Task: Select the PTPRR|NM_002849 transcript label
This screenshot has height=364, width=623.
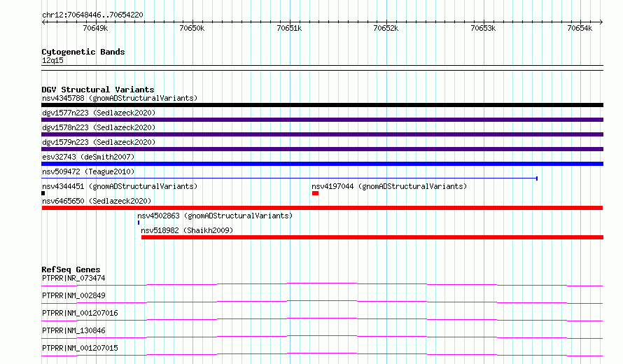Action: [73, 295]
